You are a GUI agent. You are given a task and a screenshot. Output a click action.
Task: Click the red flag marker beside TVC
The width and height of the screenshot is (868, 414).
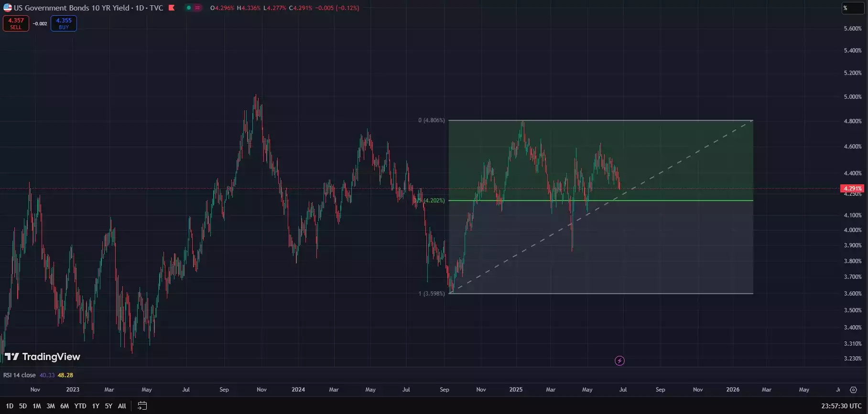[172, 8]
